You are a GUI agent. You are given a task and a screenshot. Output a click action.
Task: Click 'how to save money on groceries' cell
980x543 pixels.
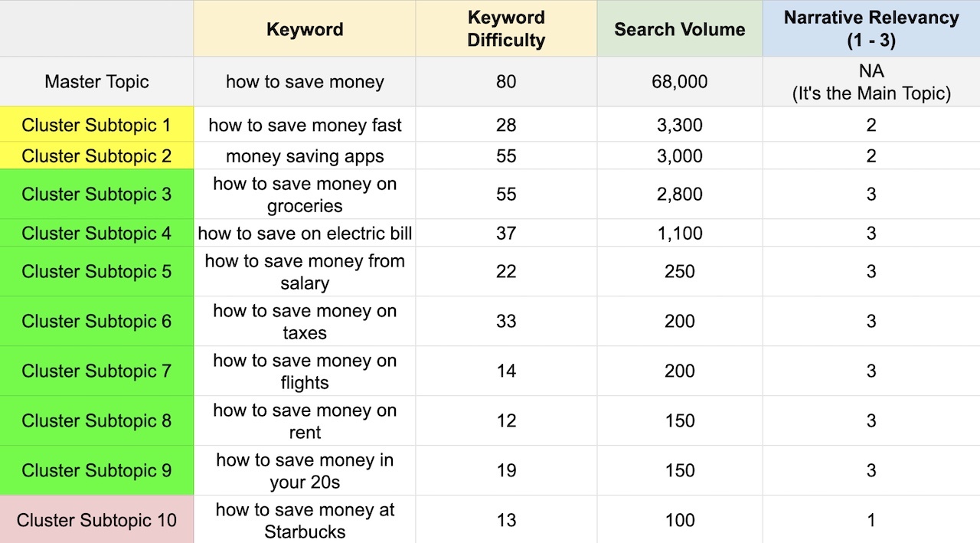point(305,195)
